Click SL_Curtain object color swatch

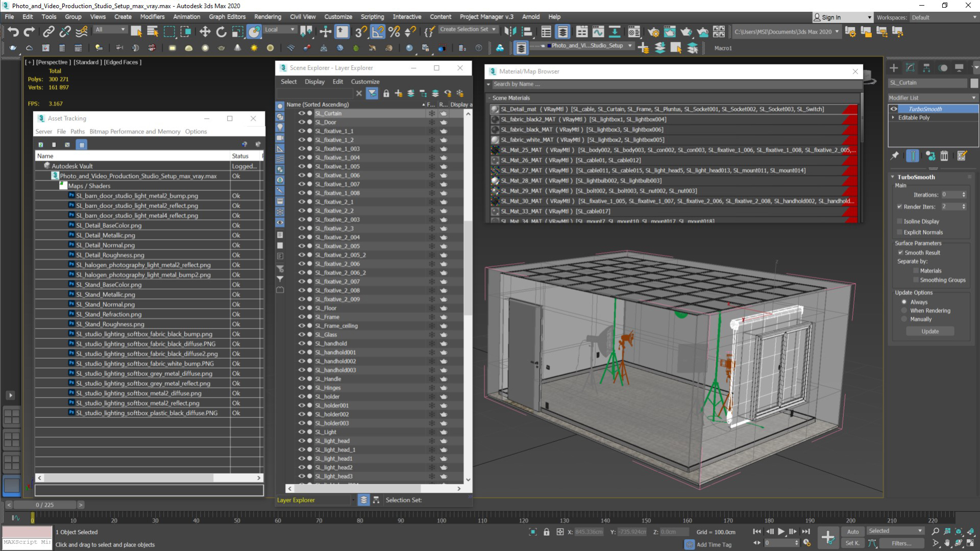pos(974,83)
